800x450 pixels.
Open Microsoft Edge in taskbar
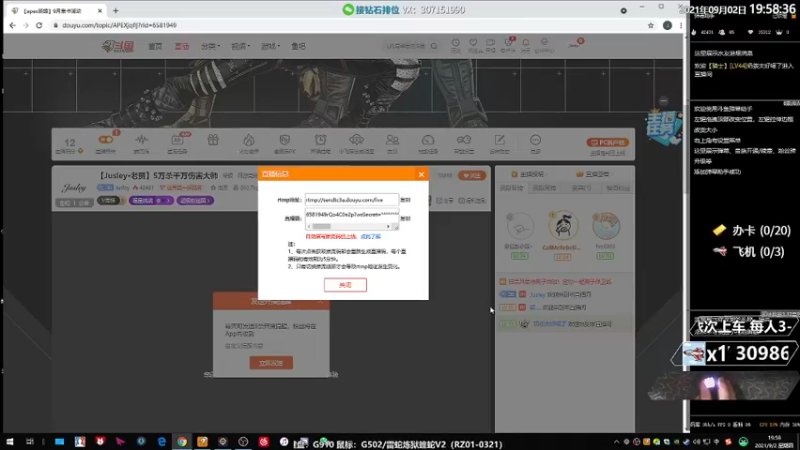(x=161, y=442)
